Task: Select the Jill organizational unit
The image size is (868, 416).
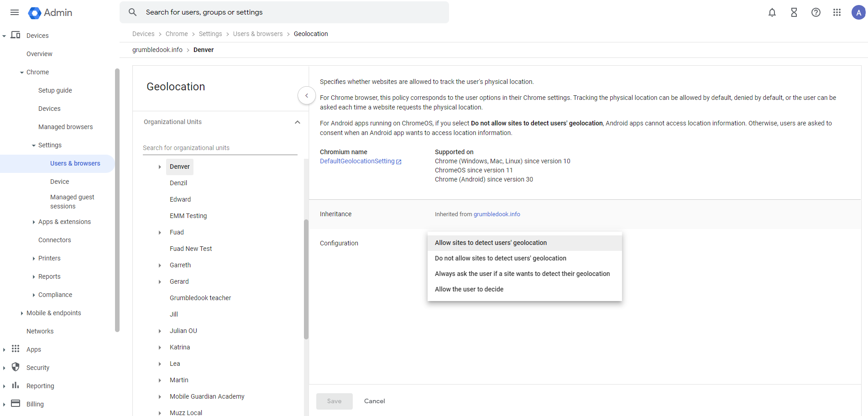Action: pos(174,314)
